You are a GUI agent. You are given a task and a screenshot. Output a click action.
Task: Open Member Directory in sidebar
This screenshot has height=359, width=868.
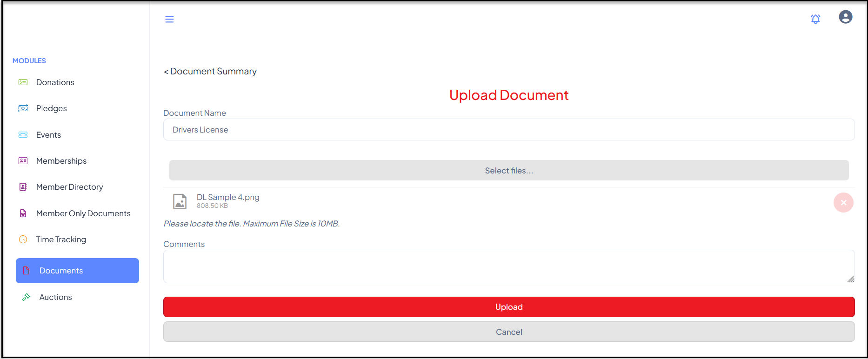pos(69,187)
